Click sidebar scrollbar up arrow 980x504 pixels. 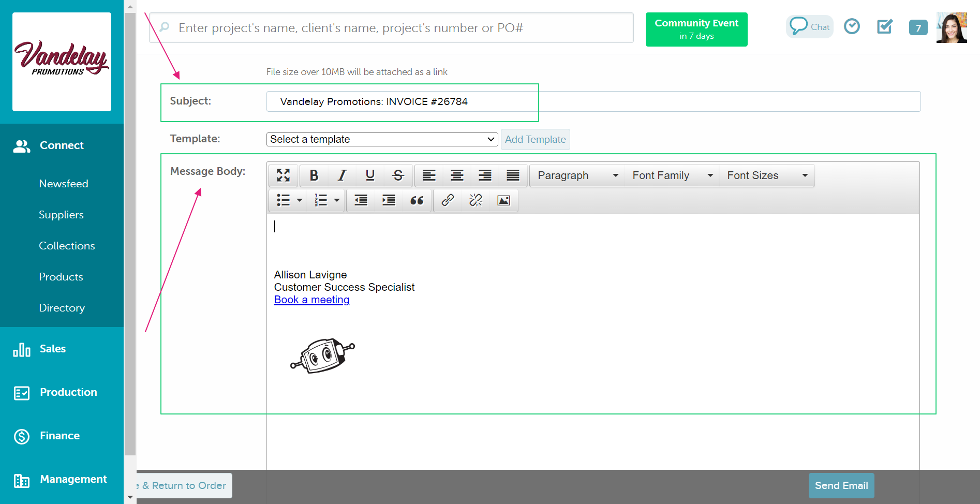pos(130,6)
